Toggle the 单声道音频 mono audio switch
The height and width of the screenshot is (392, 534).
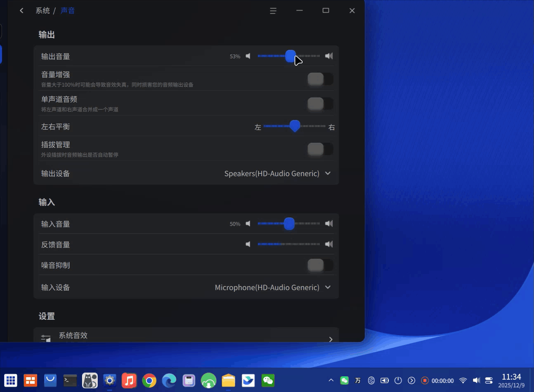321,104
